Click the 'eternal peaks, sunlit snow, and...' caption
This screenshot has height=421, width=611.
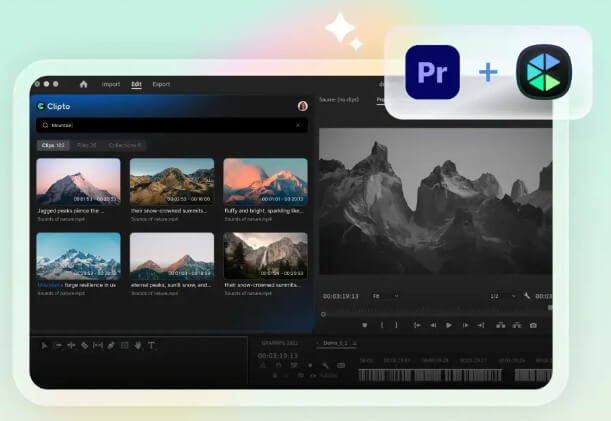click(x=171, y=285)
